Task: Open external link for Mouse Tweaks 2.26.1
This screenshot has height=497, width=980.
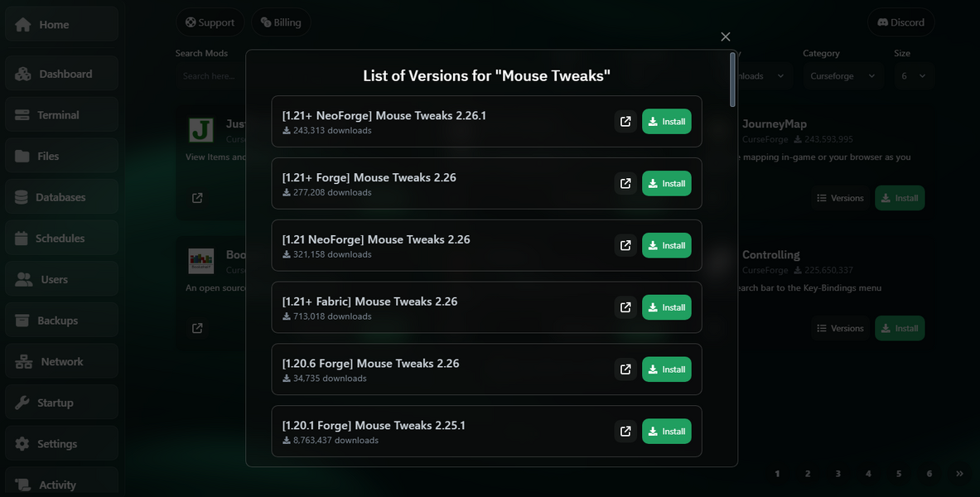Action: pos(625,122)
